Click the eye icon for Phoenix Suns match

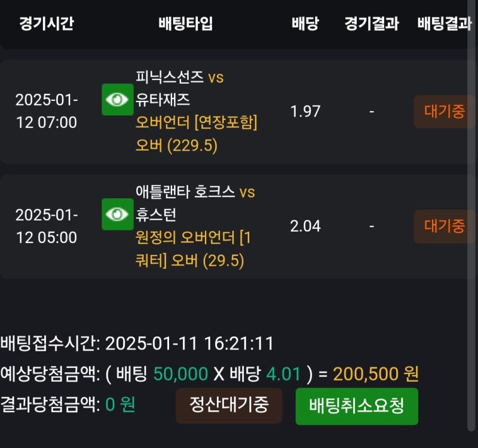pos(117,100)
